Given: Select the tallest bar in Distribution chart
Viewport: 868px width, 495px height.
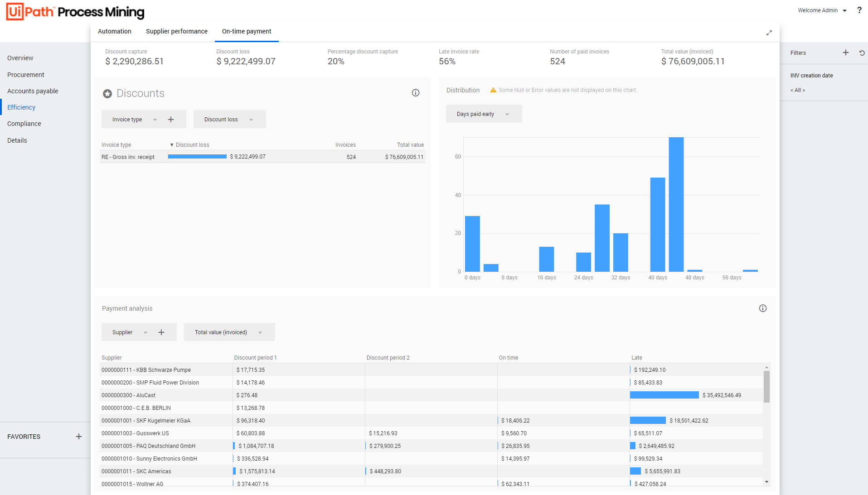Looking at the screenshot, I should (676, 204).
